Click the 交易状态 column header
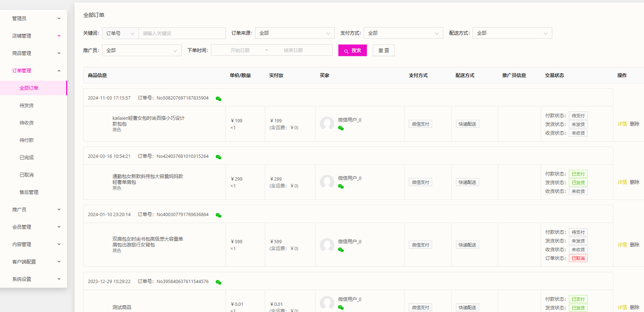Viewport: 644px width, 312px height. tap(554, 75)
